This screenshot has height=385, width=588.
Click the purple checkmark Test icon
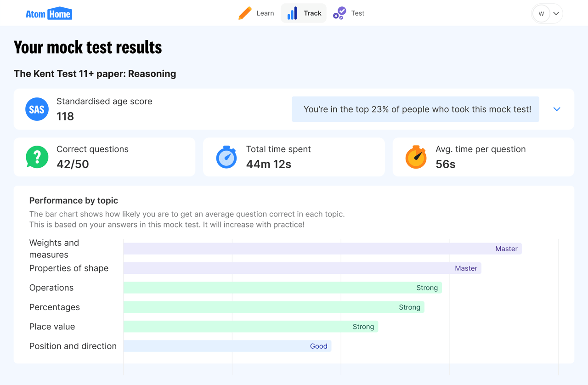coord(339,13)
